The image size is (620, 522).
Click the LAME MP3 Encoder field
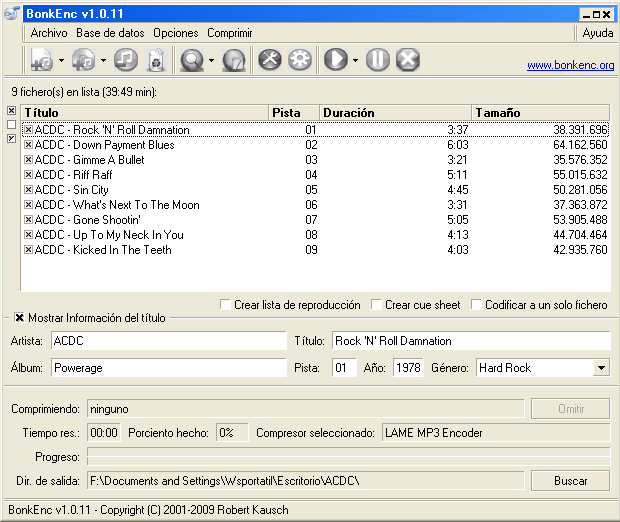point(496,433)
